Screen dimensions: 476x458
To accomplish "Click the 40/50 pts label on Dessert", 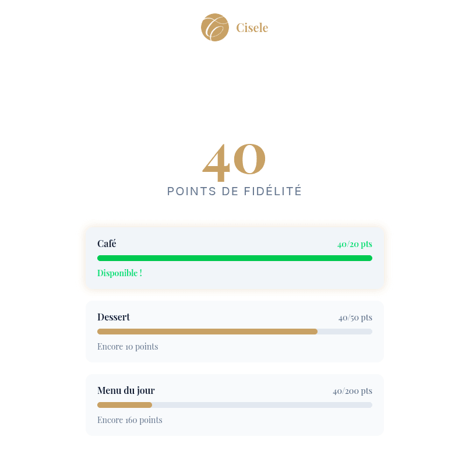I will point(355,317).
